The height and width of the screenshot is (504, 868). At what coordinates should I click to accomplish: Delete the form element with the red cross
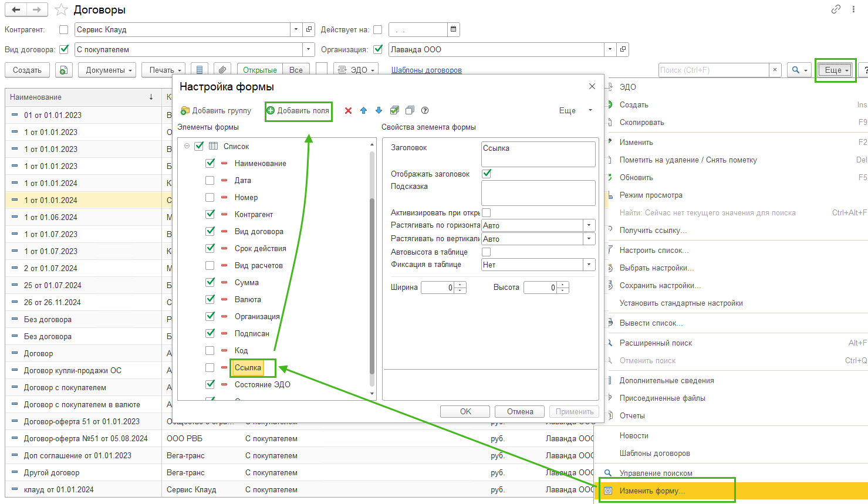[348, 110]
